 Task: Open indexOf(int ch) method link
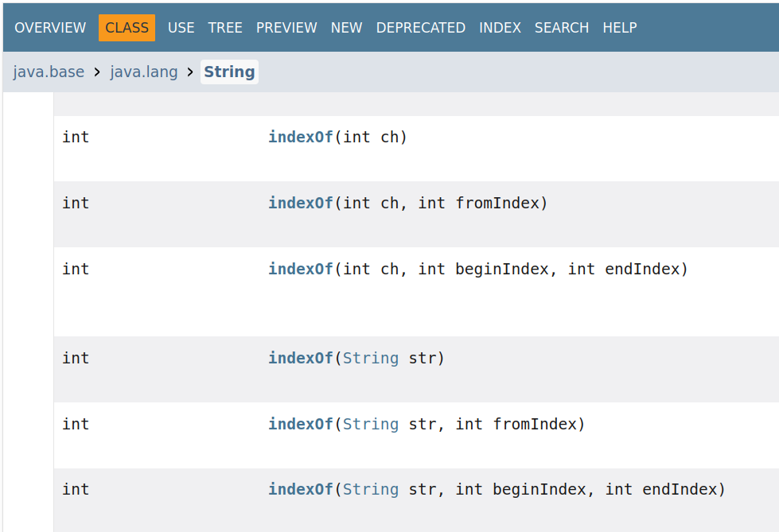pyautogui.click(x=300, y=137)
